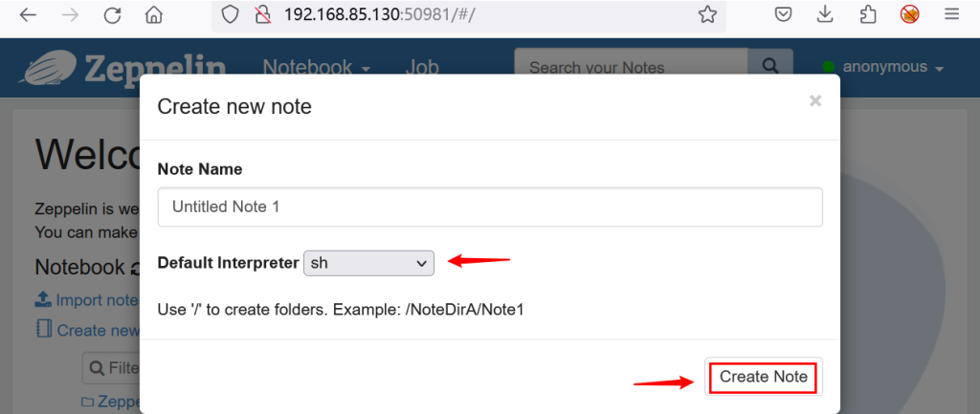
Task: Focus the Note Name input field
Action: [490, 207]
